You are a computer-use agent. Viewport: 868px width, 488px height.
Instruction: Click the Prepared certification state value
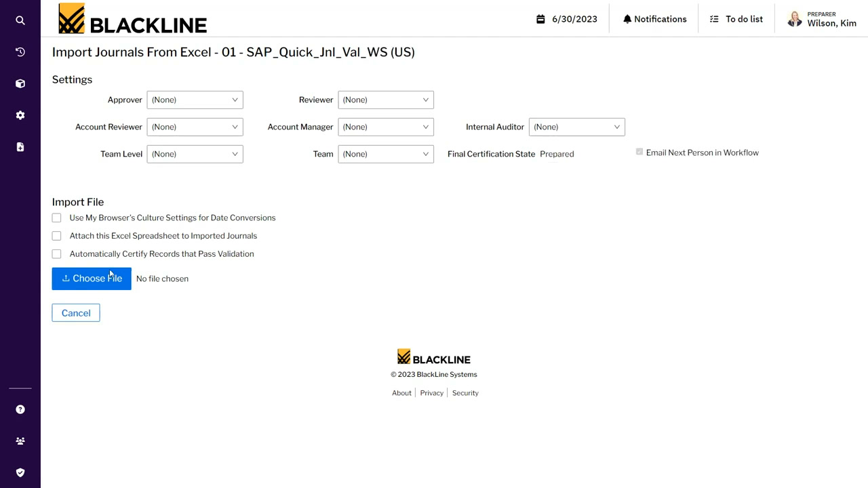pos(557,154)
